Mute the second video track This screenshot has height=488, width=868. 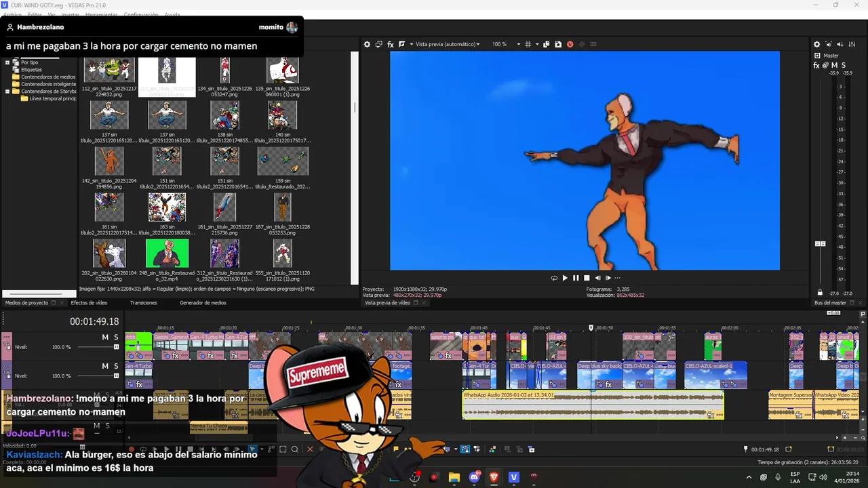point(105,366)
